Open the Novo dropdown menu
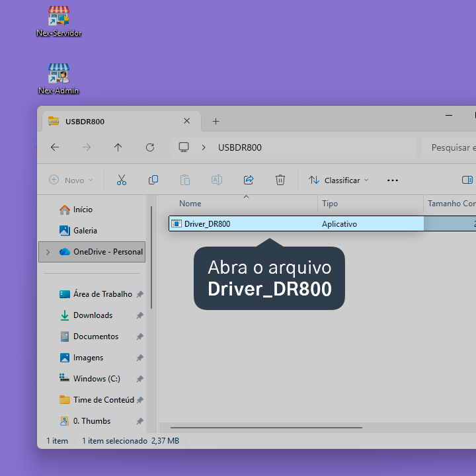The width and height of the screenshot is (476, 476). (x=71, y=180)
